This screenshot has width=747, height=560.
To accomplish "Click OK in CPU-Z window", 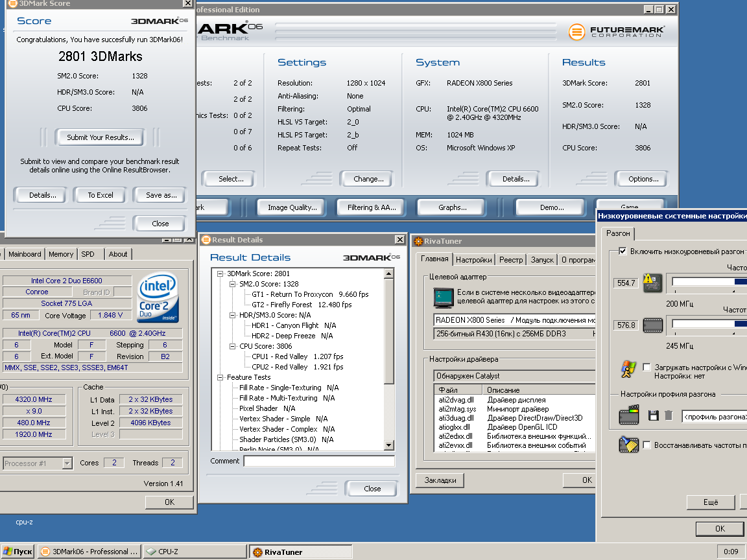I will (169, 502).
